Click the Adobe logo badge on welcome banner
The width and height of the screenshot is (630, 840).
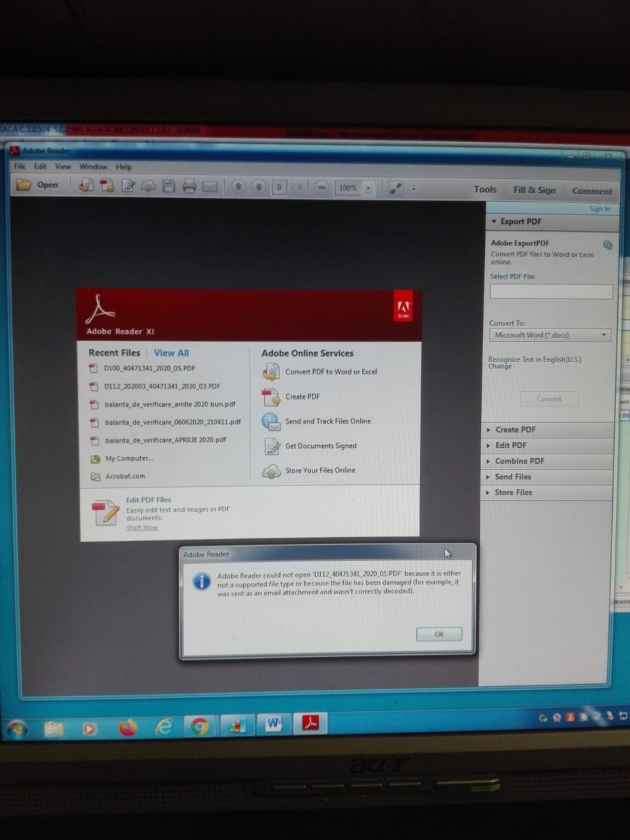coord(403,306)
